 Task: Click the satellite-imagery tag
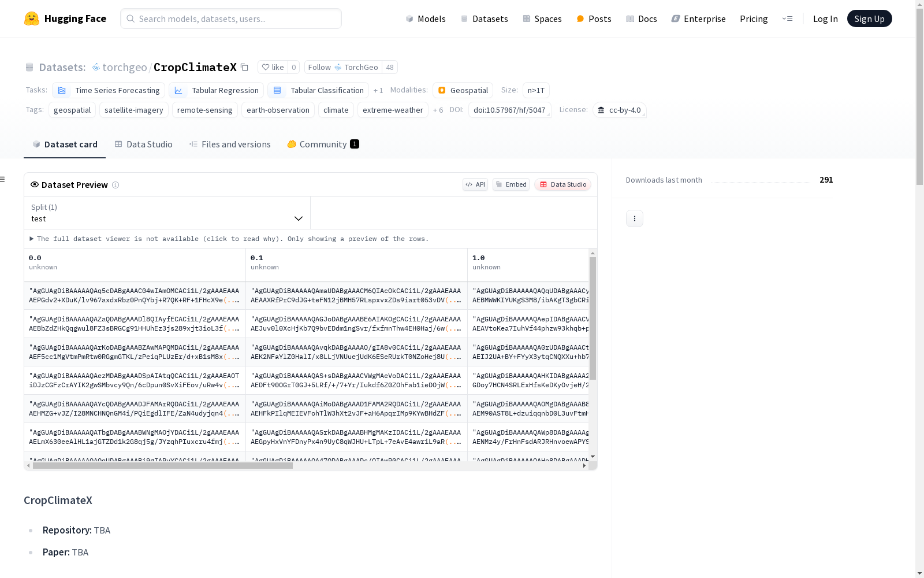pos(134,110)
